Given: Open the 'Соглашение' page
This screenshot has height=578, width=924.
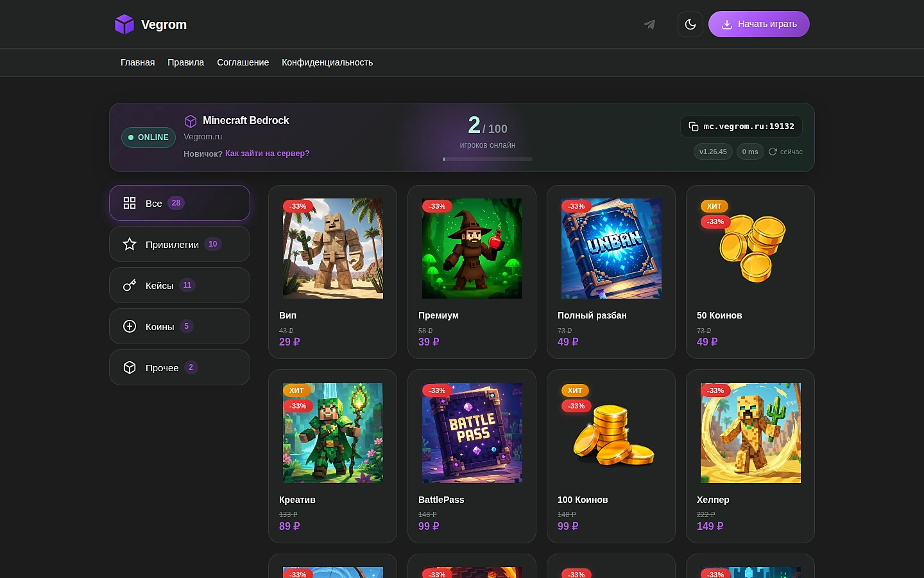Looking at the screenshot, I should click(x=243, y=62).
